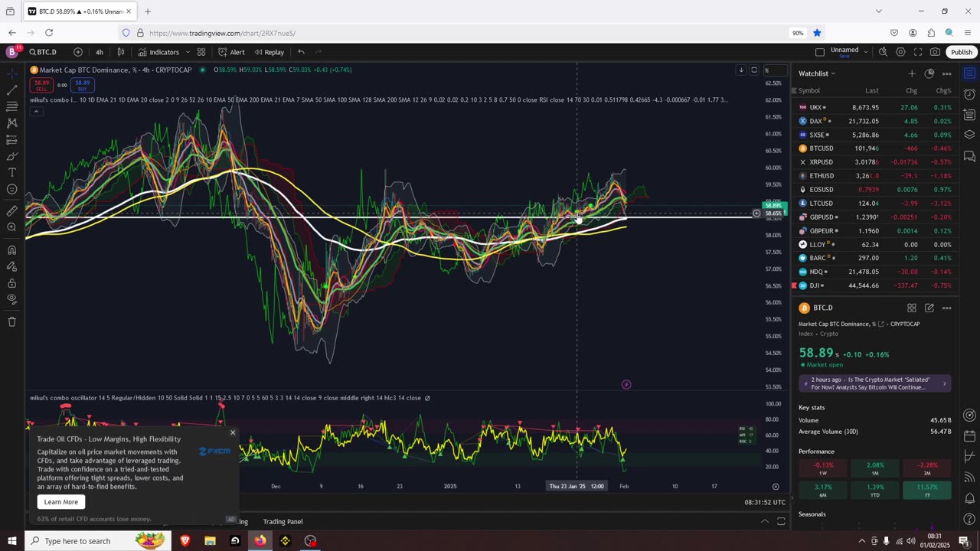Viewport: 980px width, 551px height.
Task: Select the trend line drawing tool
Action: point(11,90)
